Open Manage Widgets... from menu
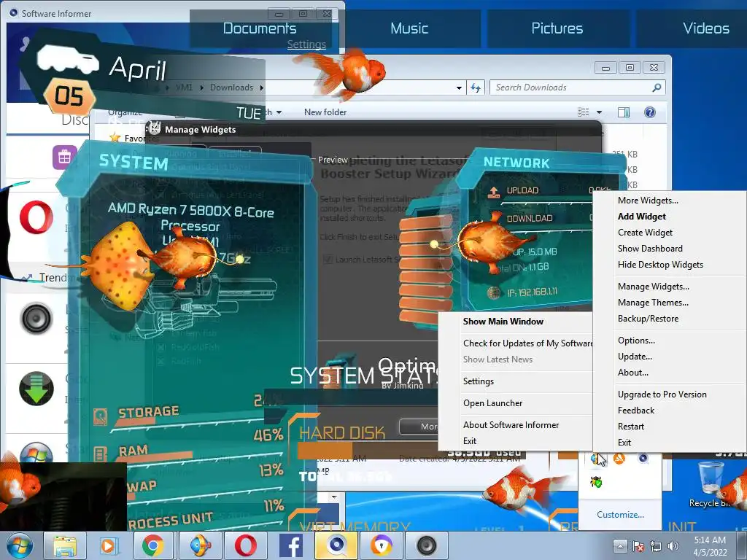This screenshot has height=560, width=747. [x=653, y=287]
